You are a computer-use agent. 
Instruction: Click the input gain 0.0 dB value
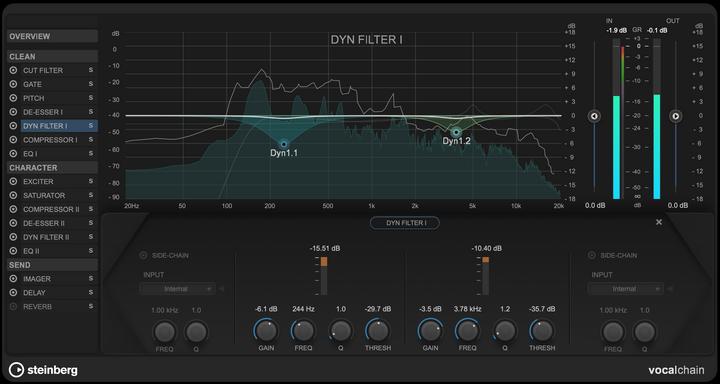click(595, 206)
